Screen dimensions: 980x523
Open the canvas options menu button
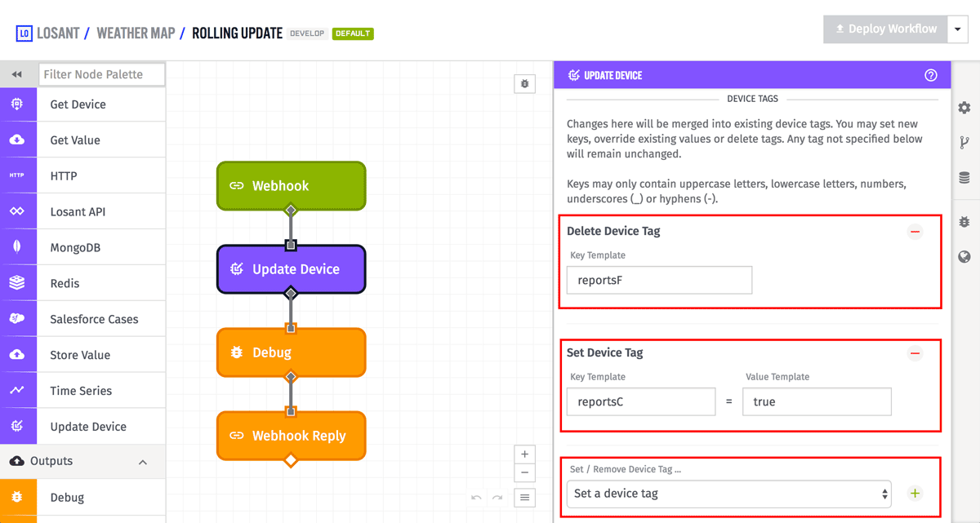coord(524,497)
